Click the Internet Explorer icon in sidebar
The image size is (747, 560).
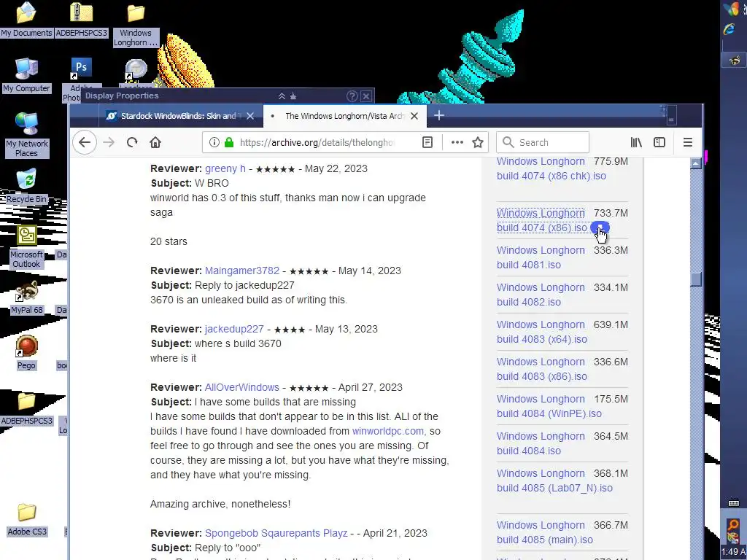(x=729, y=29)
